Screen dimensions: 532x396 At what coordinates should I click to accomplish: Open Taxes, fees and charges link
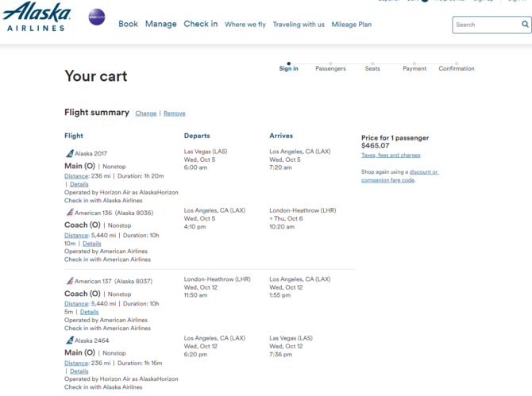point(391,156)
